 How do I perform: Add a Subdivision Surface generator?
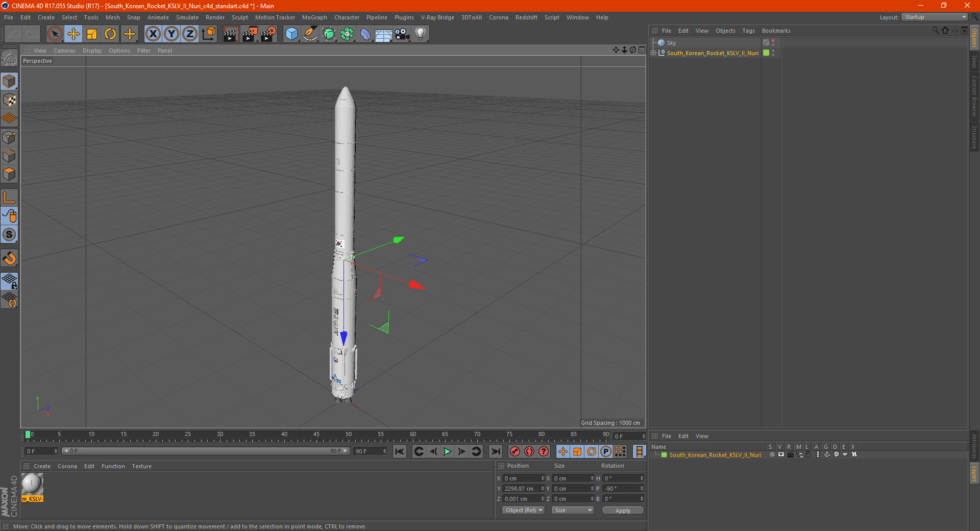click(329, 34)
